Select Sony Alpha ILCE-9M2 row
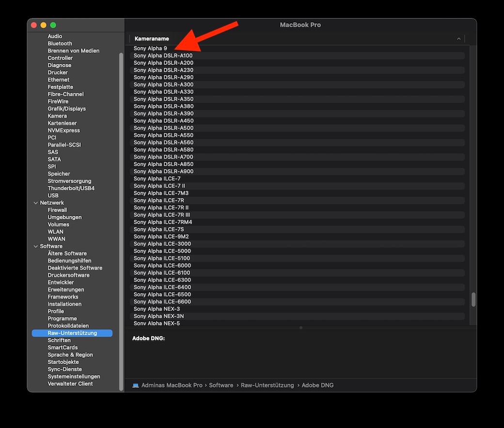Screen dimensions: 504x428 [x=297, y=237]
